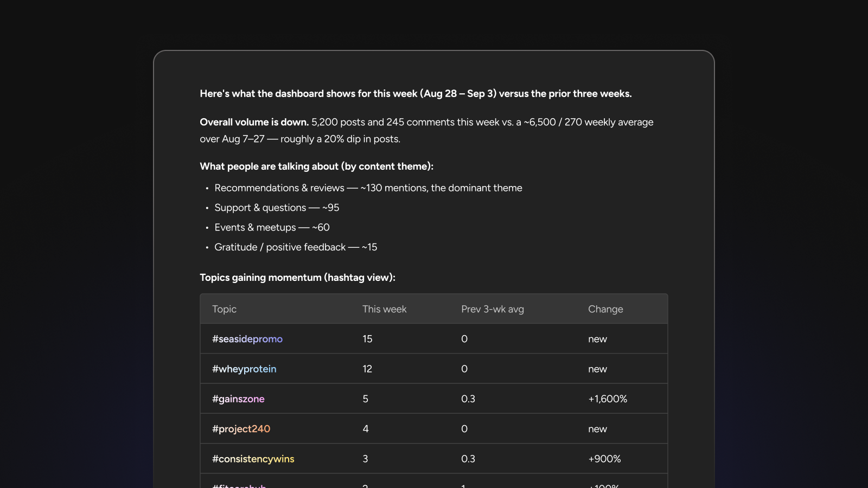Click the #seasidepromo hashtag
This screenshot has height=488, width=868.
247,339
